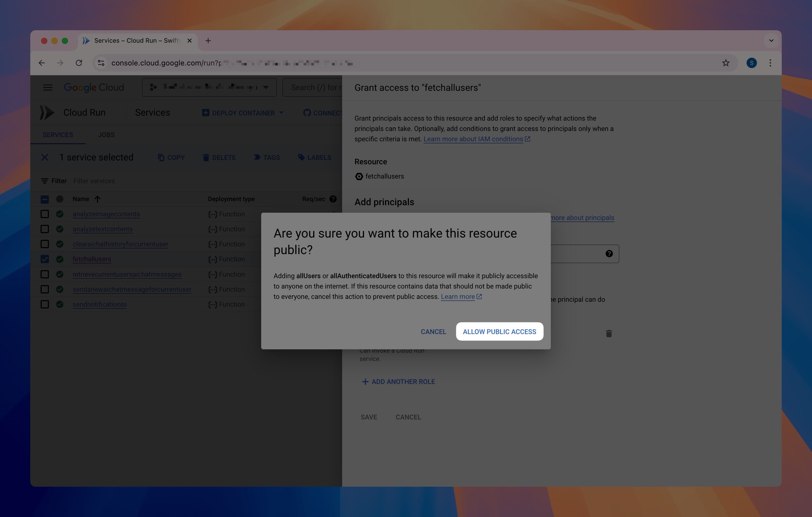
Task: Go back in browser history
Action: 42,63
